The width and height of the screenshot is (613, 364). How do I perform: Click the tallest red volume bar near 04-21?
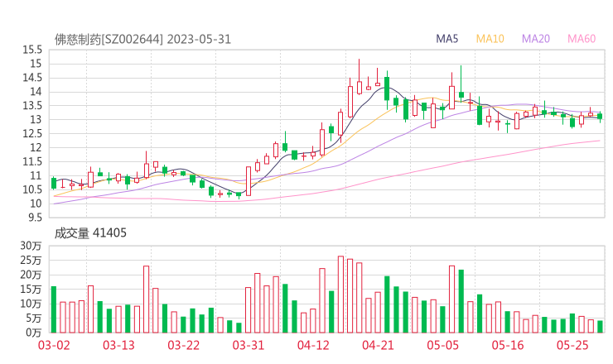point(340,295)
